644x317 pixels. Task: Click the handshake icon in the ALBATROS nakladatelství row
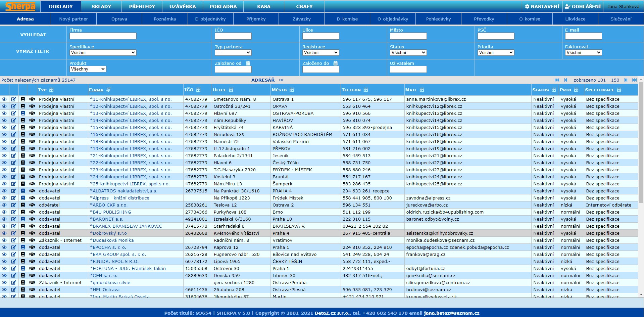tap(32, 191)
